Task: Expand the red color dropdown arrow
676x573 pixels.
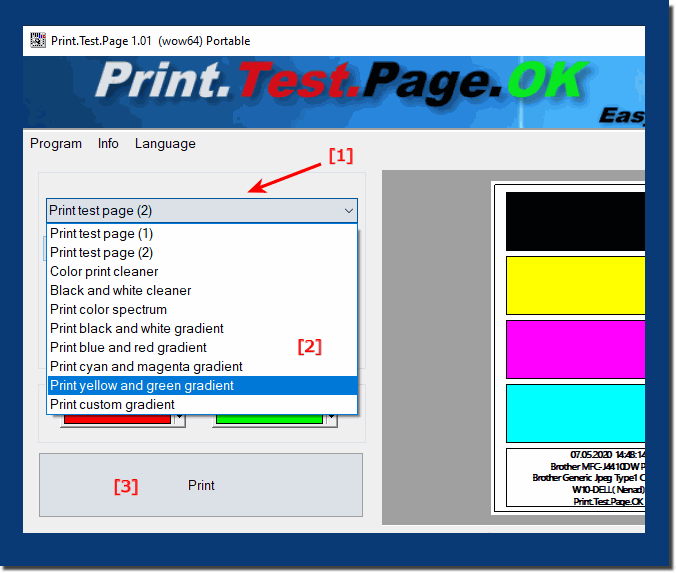Action: [x=179, y=420]
